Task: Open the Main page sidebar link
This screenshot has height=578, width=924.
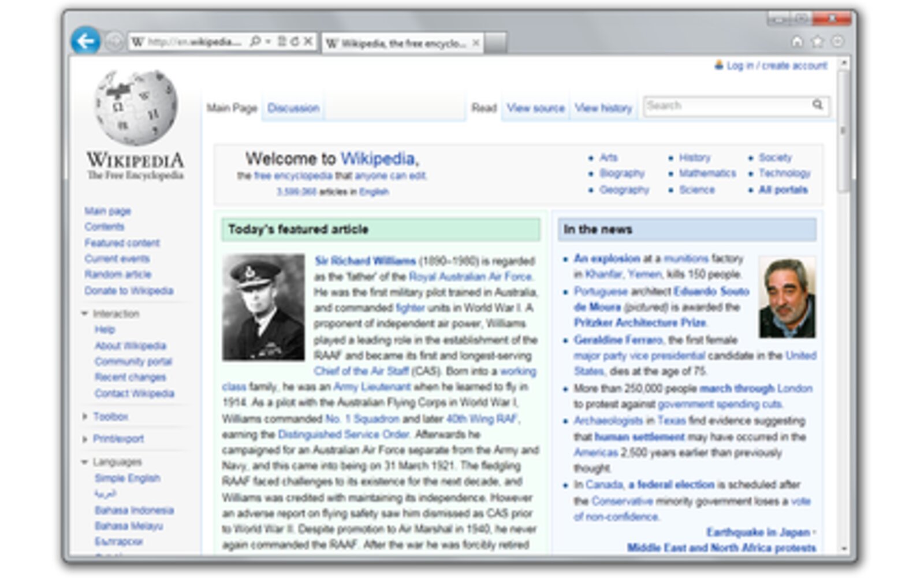Action: [108, 211]
